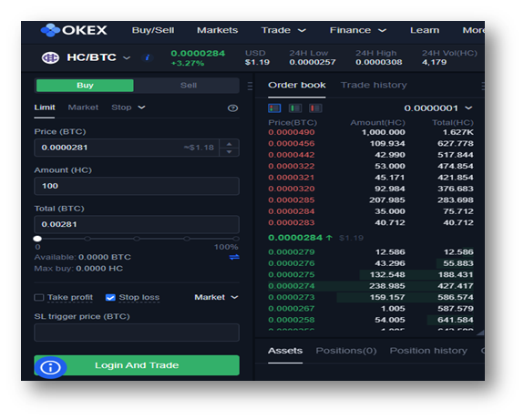The image size is (524, 420).
Task: Click the 24H High value 0.0000308
Action: point(378,63)
